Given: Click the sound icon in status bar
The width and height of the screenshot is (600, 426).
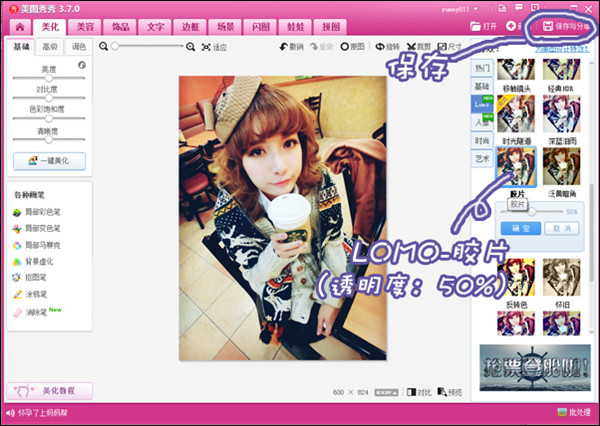Looking at the screenshot, I should tap(10, 413).
